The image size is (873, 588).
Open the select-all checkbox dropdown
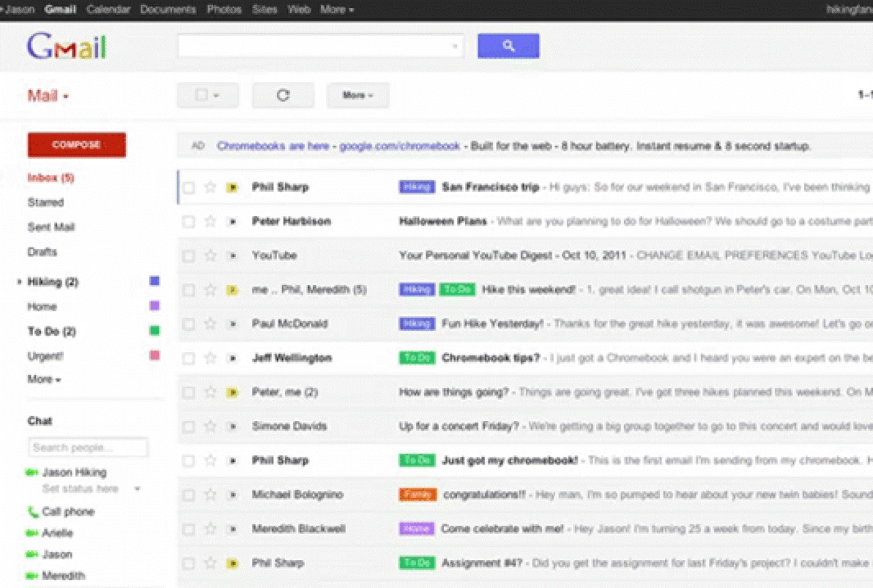(208, 95)
